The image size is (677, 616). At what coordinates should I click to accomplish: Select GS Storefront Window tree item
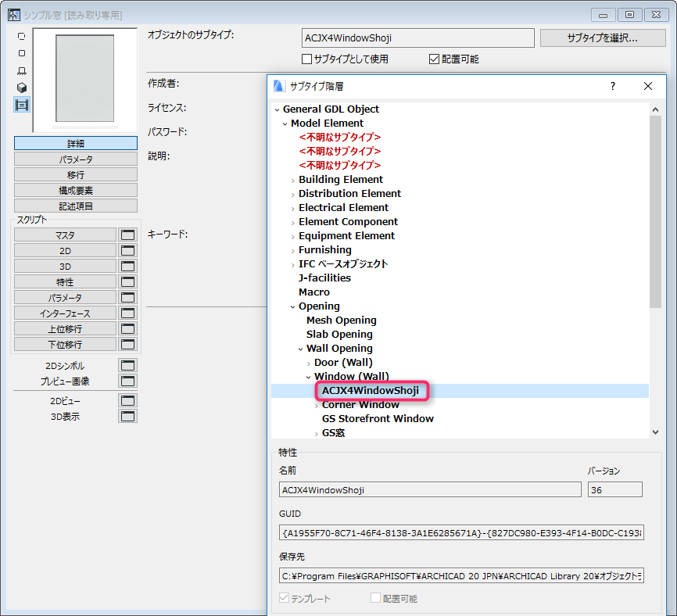[378, 419]
